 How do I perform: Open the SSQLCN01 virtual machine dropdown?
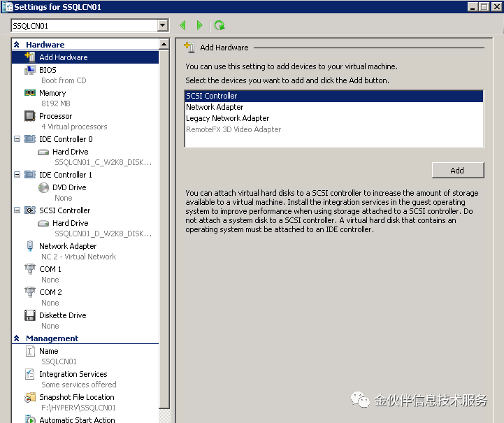(x=163, y=25)
